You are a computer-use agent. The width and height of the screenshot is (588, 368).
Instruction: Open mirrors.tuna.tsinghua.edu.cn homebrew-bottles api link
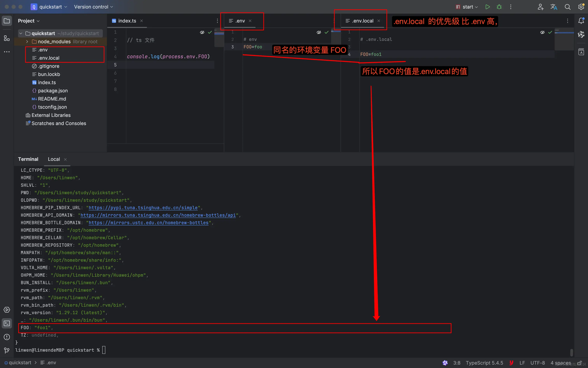coord(158,215)
